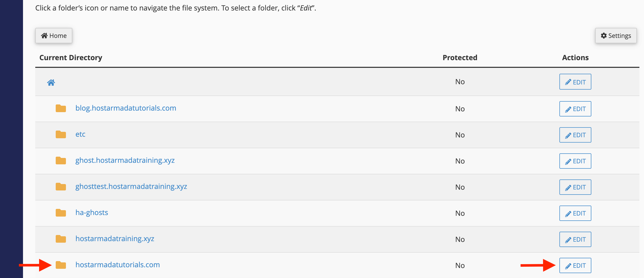Open the blog.hostarmadatutorials.com folder icon
The height and width of the screenshot is (278, 644).
(x=61, y=108)
